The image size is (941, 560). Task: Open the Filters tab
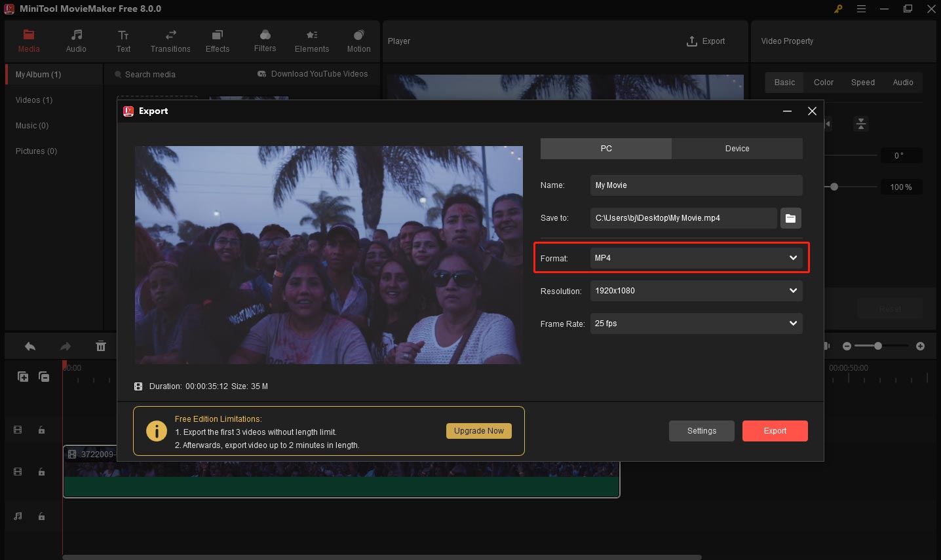(265, 41)
